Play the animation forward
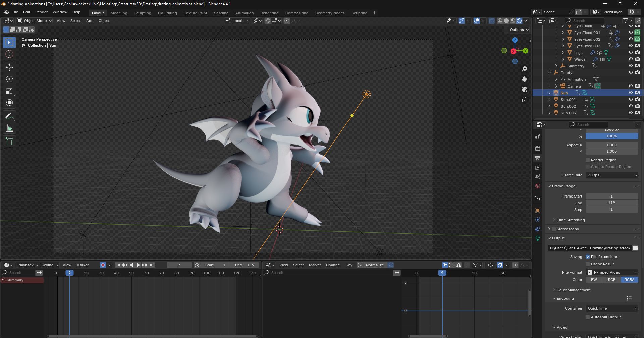This screenshot has width=644, height=338. (138, 265)
